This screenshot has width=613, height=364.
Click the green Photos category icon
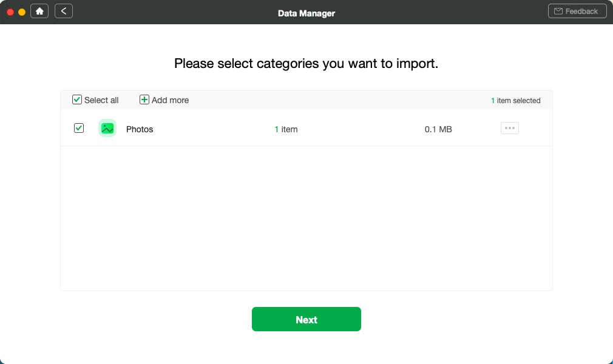[x=107, y=129]
